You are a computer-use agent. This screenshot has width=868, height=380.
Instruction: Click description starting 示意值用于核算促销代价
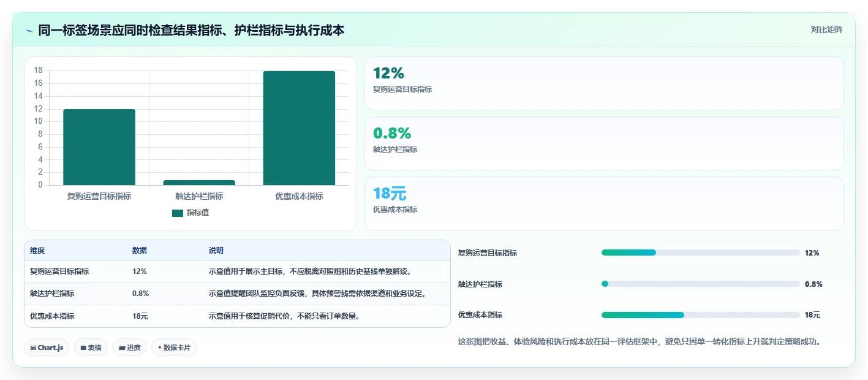coord(285,316)
